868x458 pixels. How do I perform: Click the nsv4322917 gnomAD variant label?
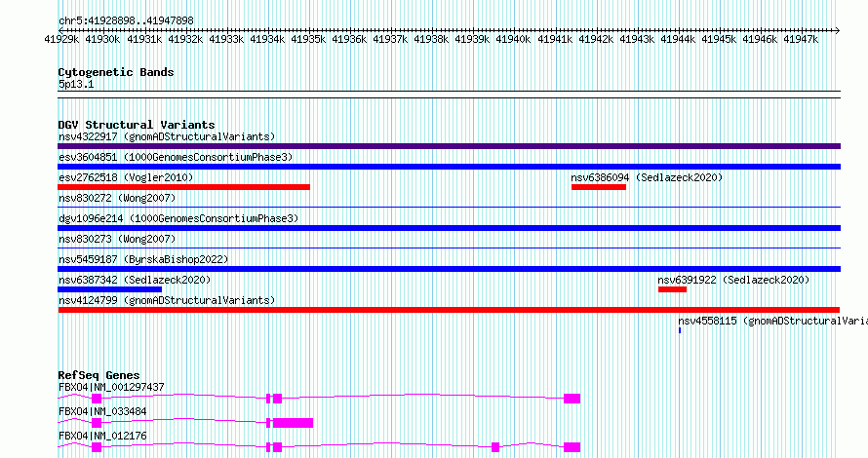click(167, 136)
